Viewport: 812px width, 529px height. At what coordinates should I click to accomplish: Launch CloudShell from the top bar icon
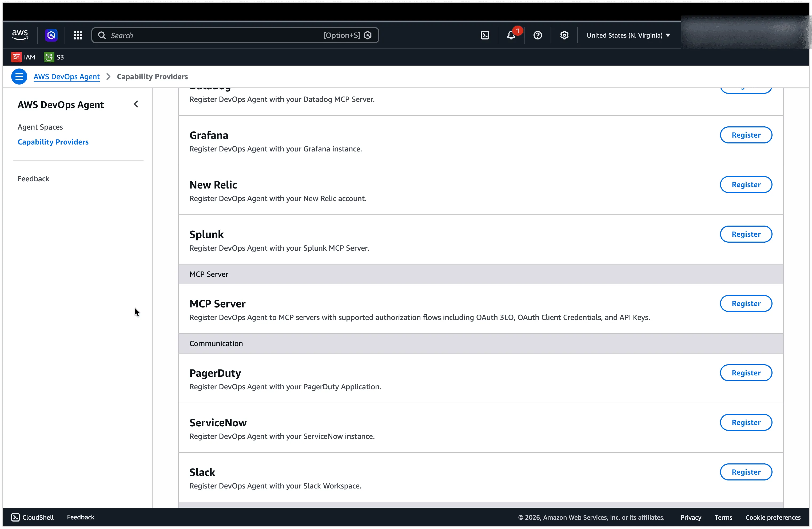pyautogui.click(x=485, y=35)
